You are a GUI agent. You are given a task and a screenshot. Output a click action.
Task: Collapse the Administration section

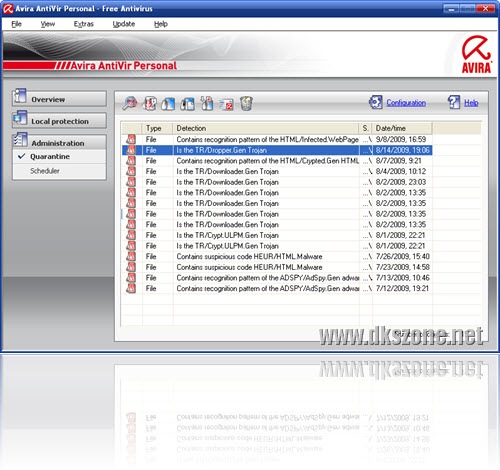59,142
